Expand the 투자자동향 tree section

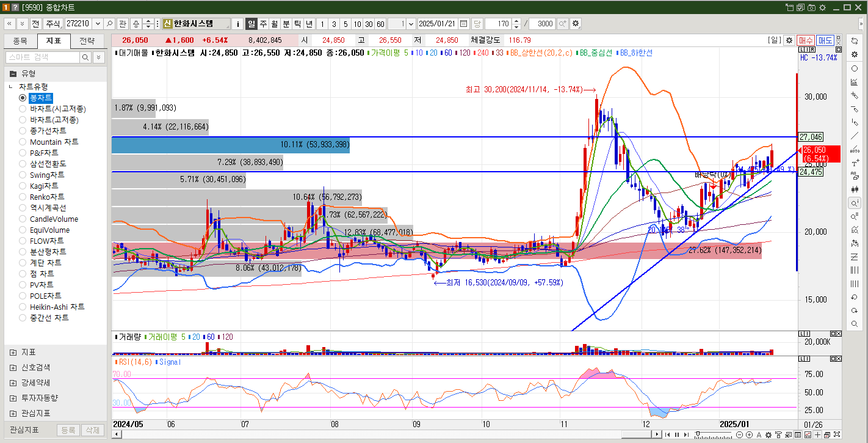tap(13, 398)
